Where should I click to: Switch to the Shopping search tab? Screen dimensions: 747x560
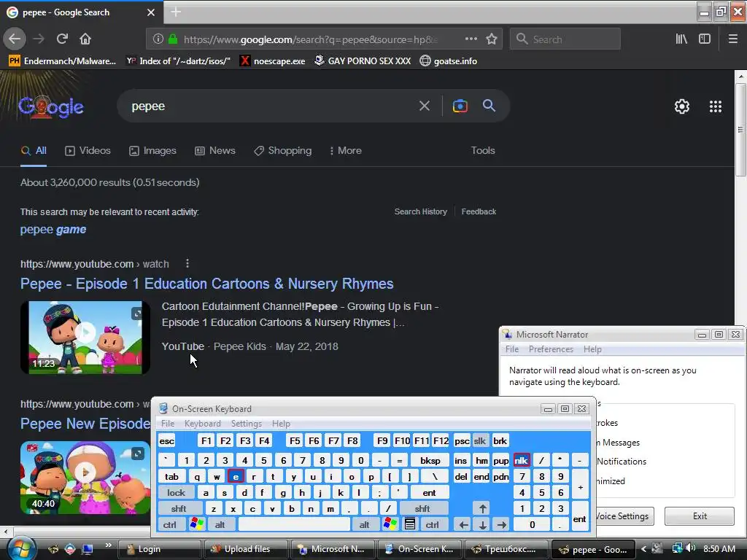[282, 150]
